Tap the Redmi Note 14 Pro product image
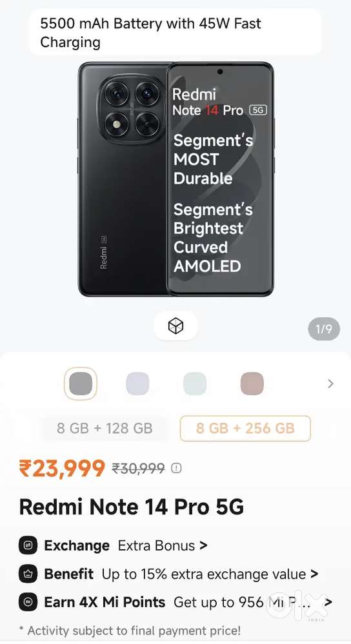The image size is (351, 644). point(176,179)
